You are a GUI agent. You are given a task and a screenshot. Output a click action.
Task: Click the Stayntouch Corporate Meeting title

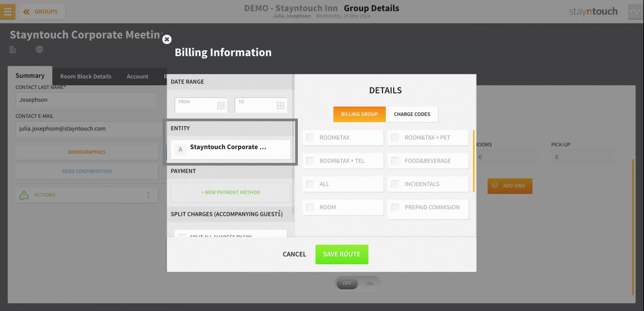click(x=86, y=35)
